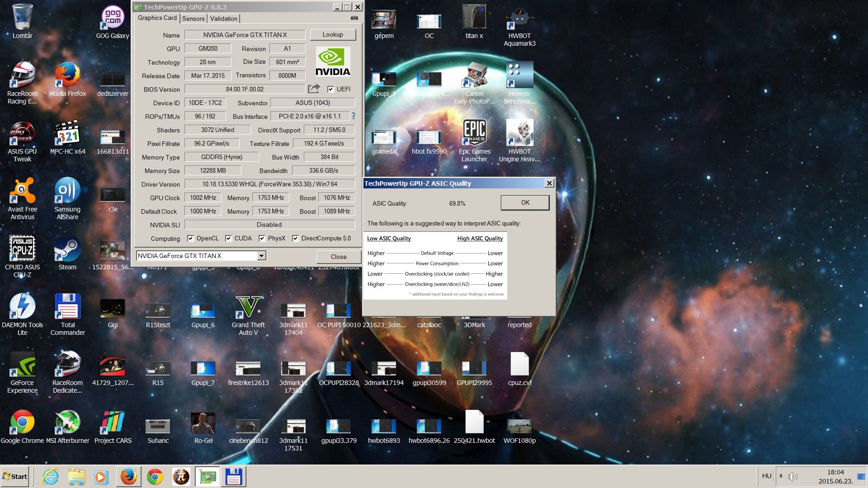Open HWBOT Unigine Heaven icon
Viewport: 868px width, 488px height.
[x=519, y=141]
